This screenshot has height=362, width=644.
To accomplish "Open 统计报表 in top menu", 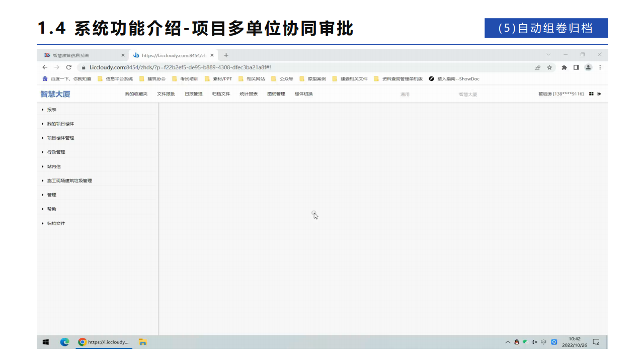I will click(249, 94).
